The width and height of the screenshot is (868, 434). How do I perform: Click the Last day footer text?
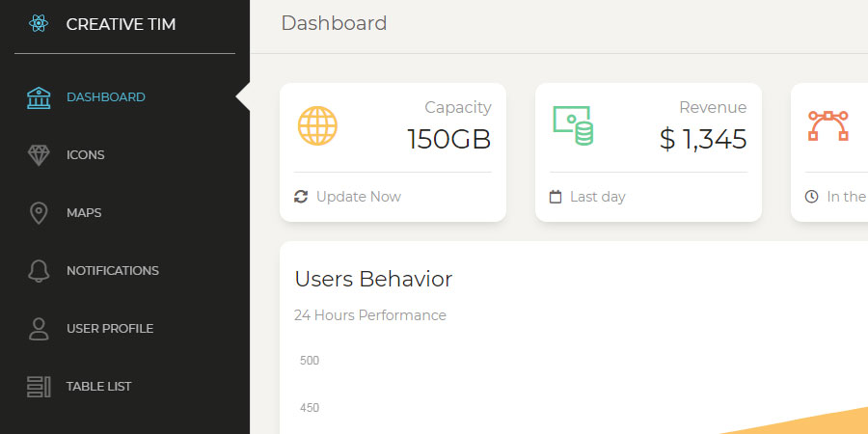(x=597, y=197)
